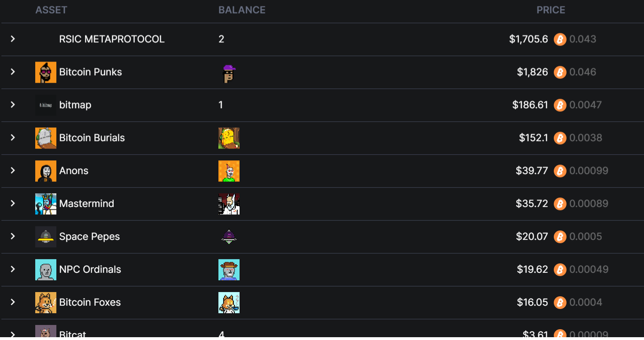
Task: Click the bitmap collection icon
Action: click(46, 105)
